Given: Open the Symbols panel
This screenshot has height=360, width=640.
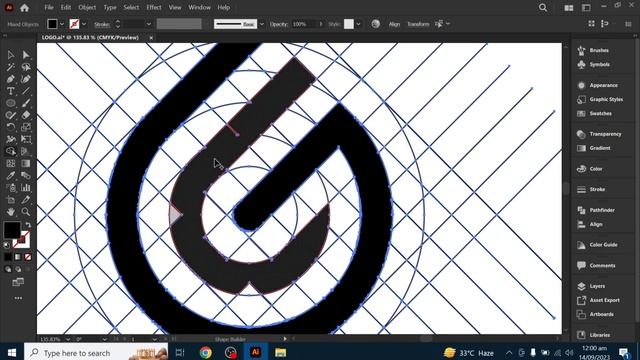Looking at the screenshot, I should [599, 64].
